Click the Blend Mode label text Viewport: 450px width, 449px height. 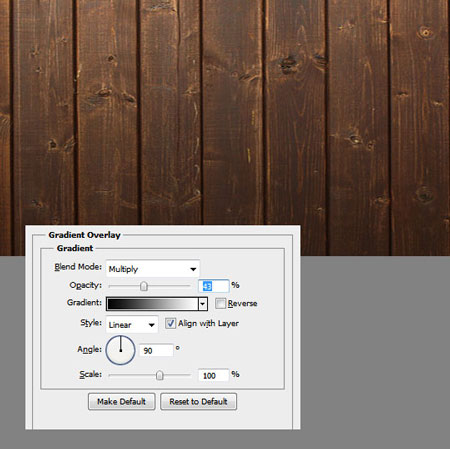pyautogui.click(x=78, y=267)
